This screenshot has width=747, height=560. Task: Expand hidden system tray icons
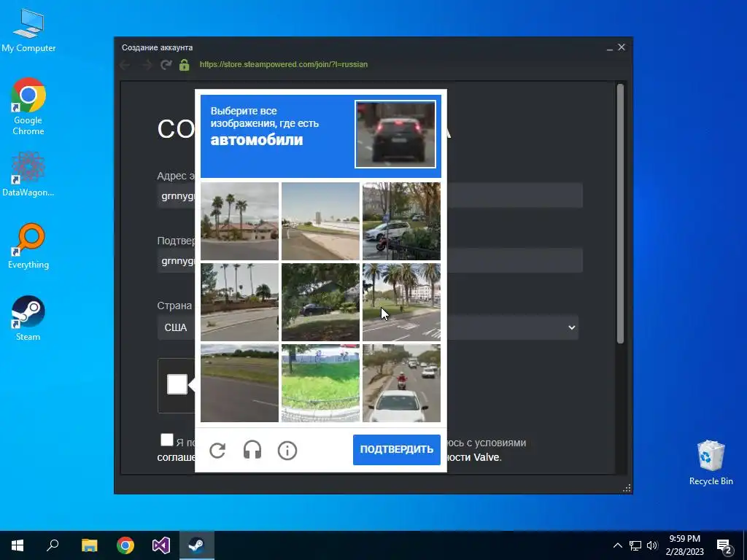pos(617,545)
